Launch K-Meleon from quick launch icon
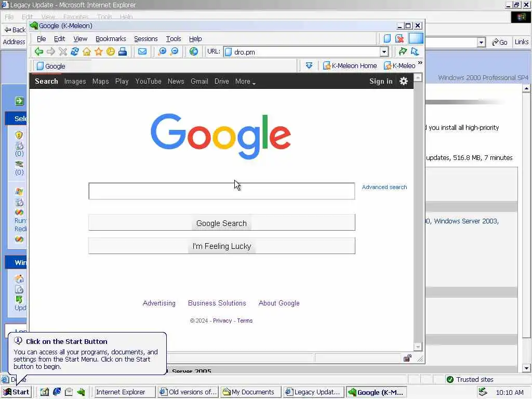The width and height of the screenshot is (532, 399). point(81,392)
